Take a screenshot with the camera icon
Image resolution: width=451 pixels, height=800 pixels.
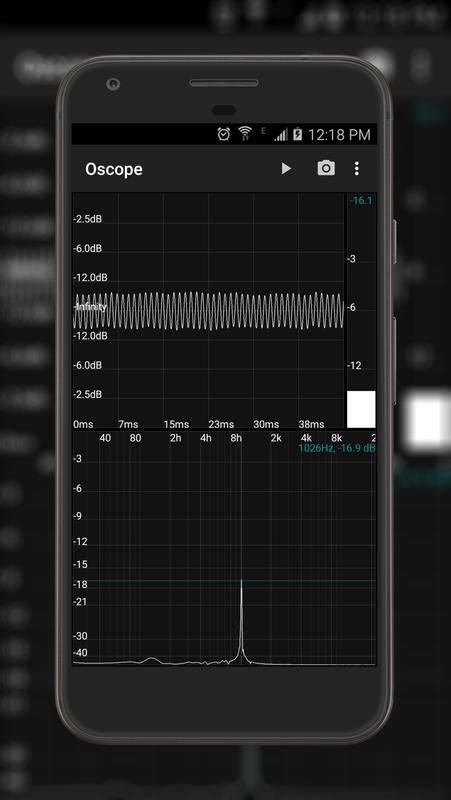[327, 168]
